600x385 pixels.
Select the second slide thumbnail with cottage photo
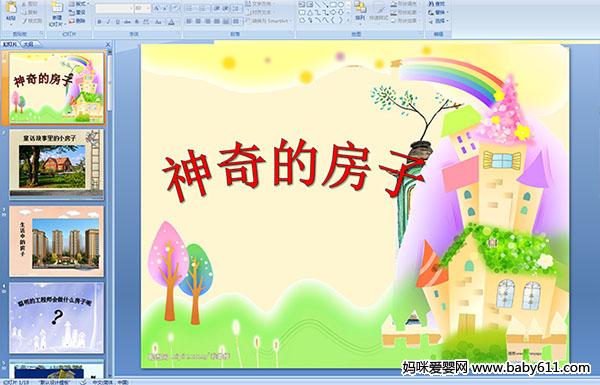point(57,164)
